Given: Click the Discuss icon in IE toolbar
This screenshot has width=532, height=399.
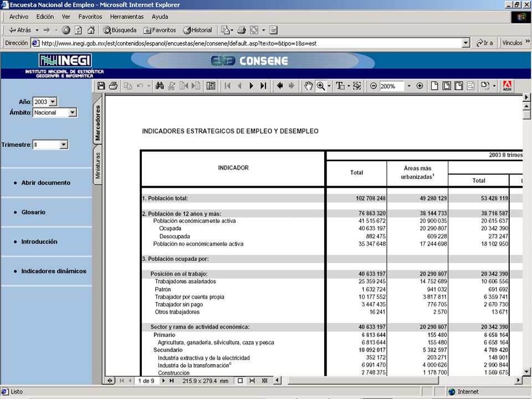Looking at the screenshot, I should [273, 30].
